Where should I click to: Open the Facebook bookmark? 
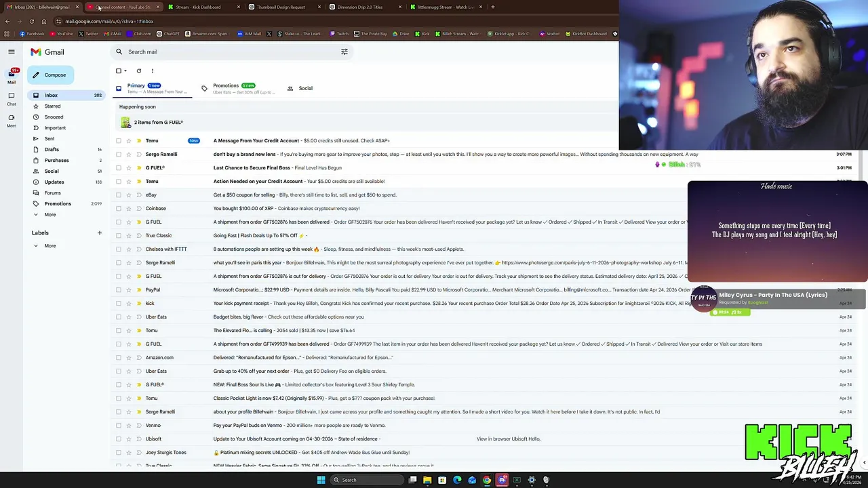point(33,34)
